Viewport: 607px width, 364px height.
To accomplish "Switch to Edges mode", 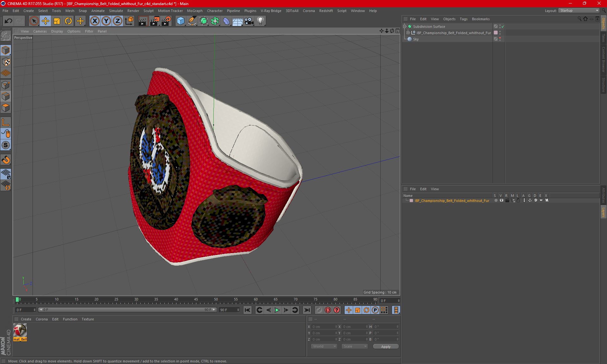I will pos(6,96).
